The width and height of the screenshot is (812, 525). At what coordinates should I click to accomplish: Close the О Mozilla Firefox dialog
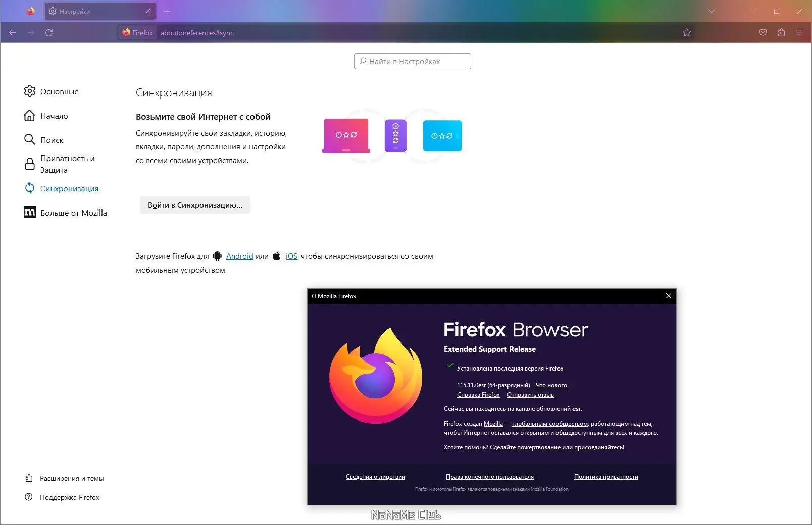pyautogui.click(x=669, y=296)
